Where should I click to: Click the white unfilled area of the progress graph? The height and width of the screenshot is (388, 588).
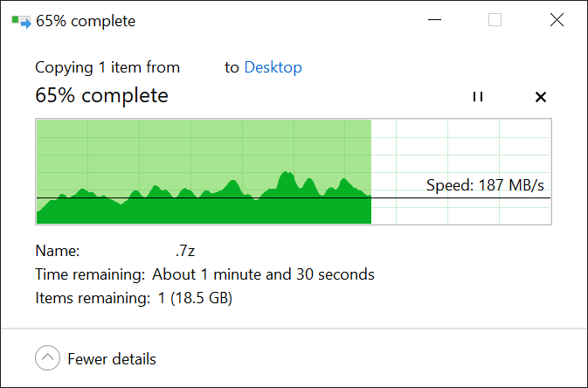click(x=463, y=149)
